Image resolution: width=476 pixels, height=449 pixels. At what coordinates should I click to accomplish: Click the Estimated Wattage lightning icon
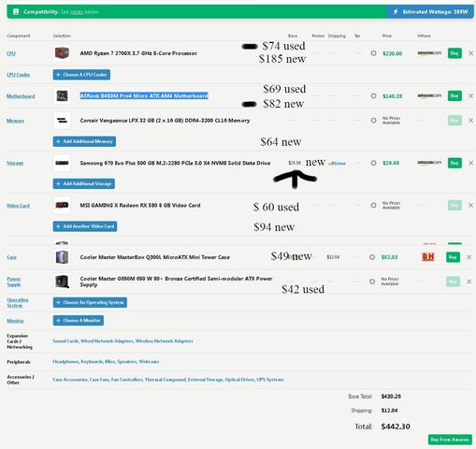pos(396,12)
